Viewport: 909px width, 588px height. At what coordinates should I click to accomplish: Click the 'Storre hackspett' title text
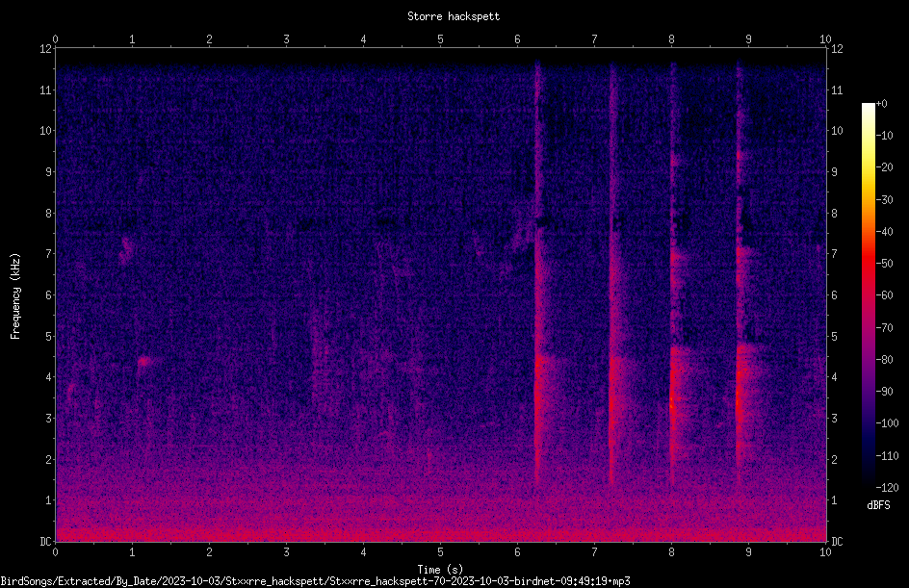(x=454, y=16)
